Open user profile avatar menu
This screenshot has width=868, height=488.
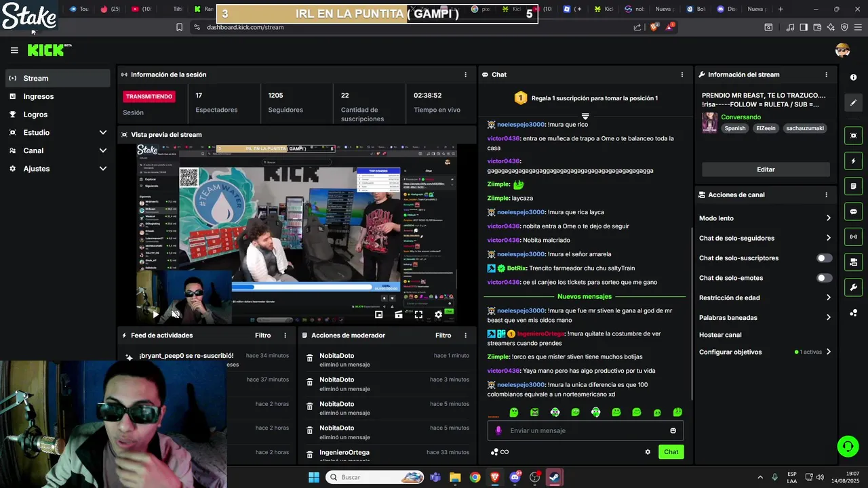[x=843, y=50]
